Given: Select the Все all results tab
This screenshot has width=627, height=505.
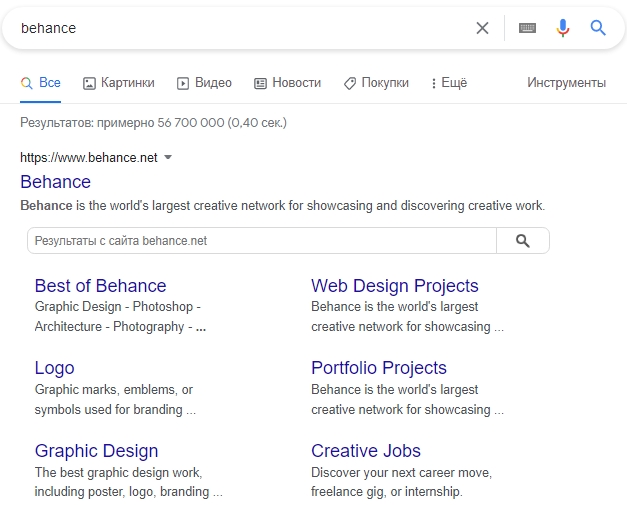Looking at the screenshot, I should coord(41,83).
